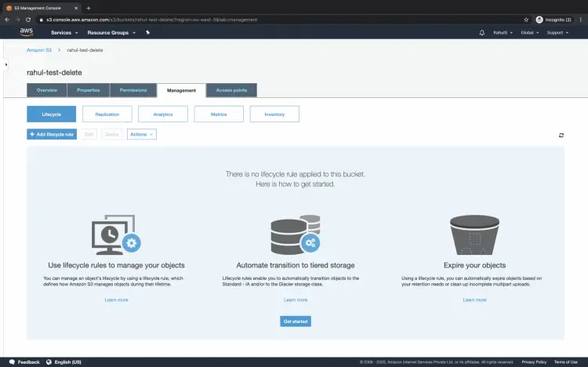The width and height of the screenshot is (588, 367).
Task: Open Chrome's three-dot menu
Action: tap(580, 20)
